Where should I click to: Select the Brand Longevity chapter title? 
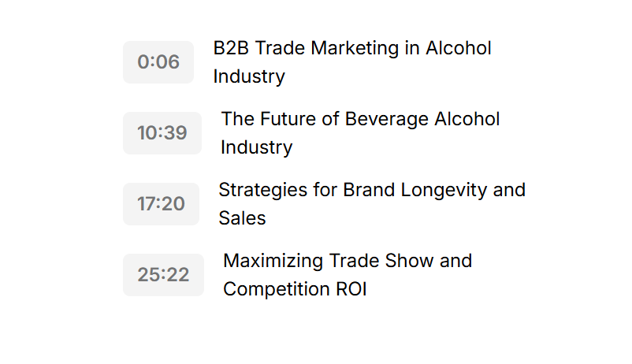tap(372, 204)
